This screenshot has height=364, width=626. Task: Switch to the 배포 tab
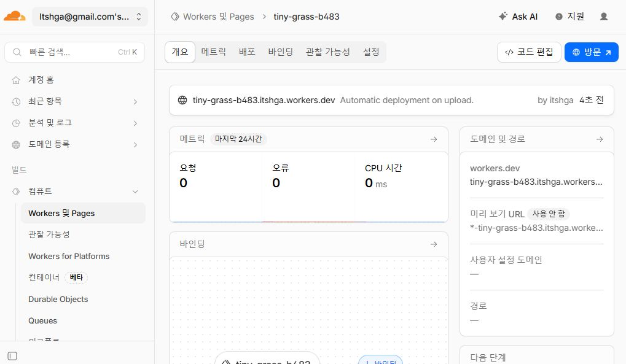(x=247, y=52)
